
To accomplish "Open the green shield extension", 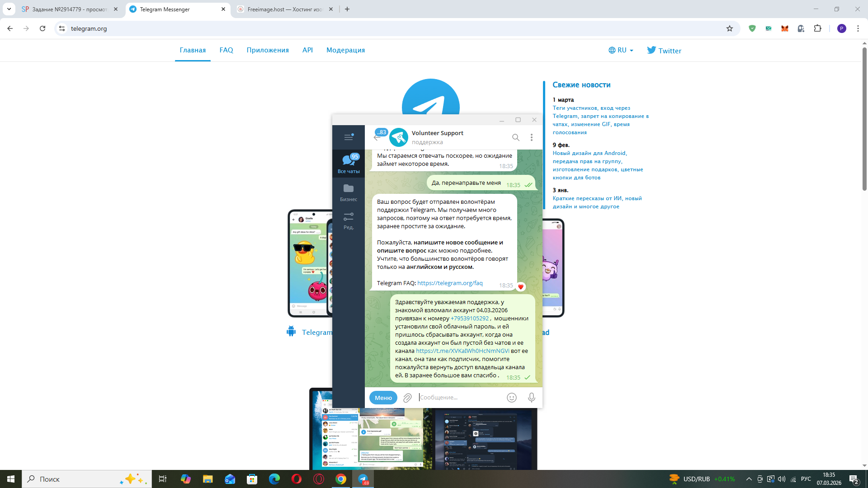I will (752, 28).
